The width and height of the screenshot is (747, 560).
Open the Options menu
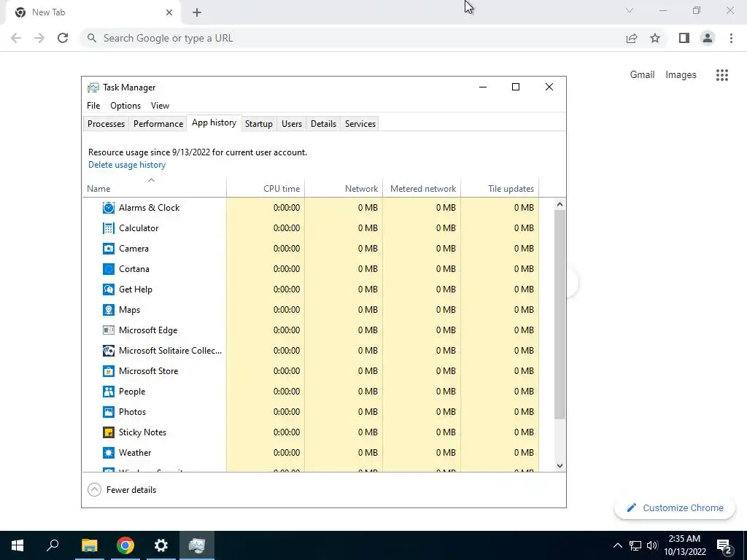click(x=125, y=106)
